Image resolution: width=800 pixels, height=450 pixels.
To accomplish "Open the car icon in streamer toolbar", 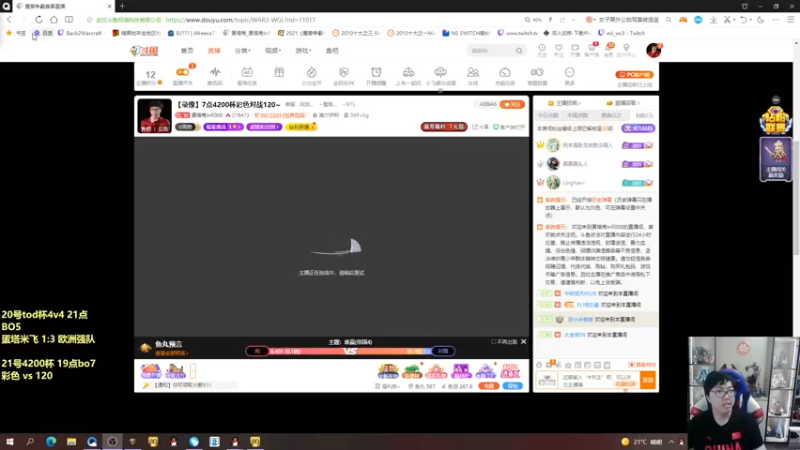I will click(x=408, y=72).
